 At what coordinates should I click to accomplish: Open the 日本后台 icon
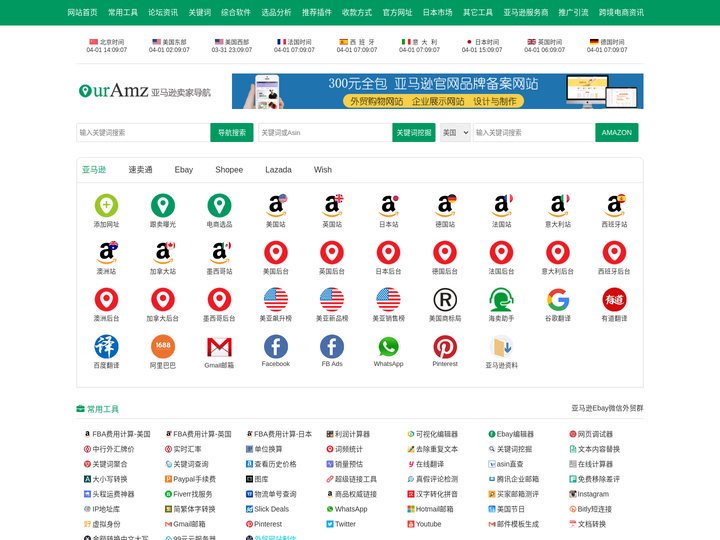click(388, 253)
